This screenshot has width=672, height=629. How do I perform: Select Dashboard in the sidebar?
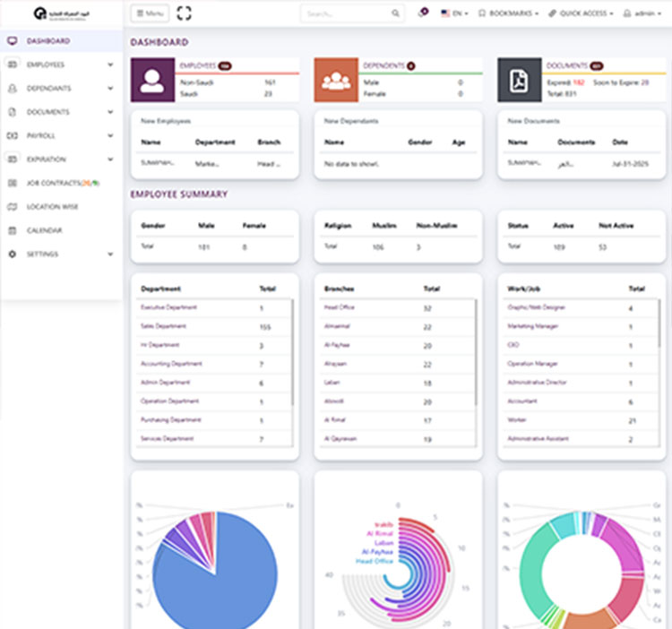pyautogui.click(x=48, y=41)
